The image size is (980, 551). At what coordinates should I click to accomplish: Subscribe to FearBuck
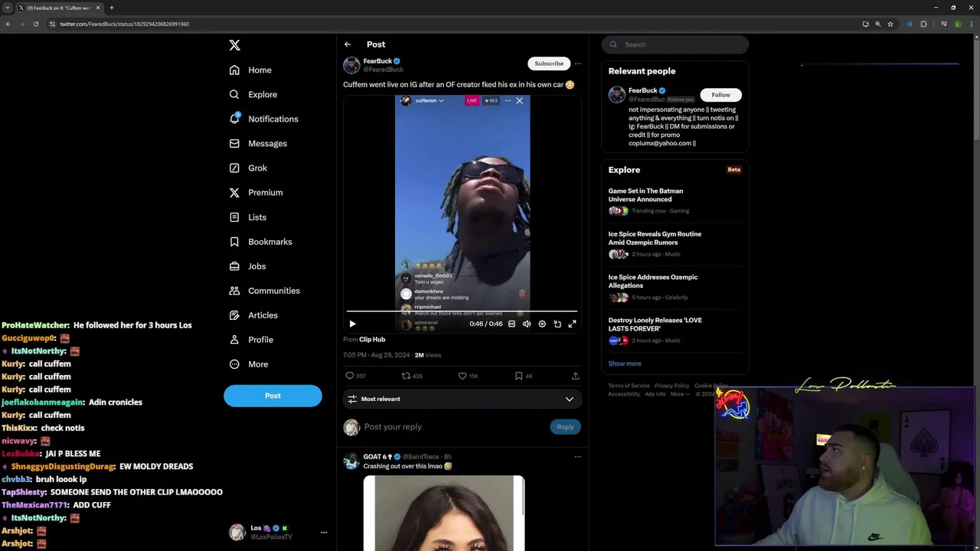pos(549,64)
